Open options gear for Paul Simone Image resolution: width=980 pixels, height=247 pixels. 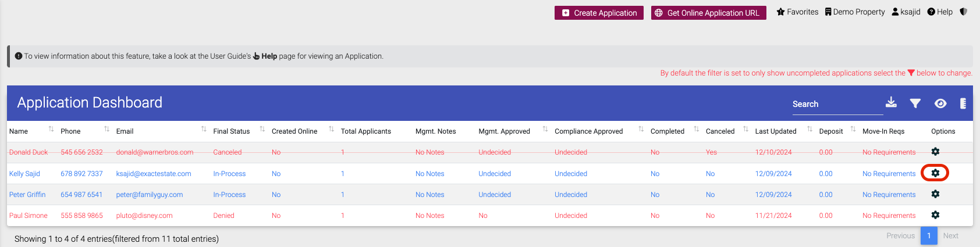coord(935,214)
